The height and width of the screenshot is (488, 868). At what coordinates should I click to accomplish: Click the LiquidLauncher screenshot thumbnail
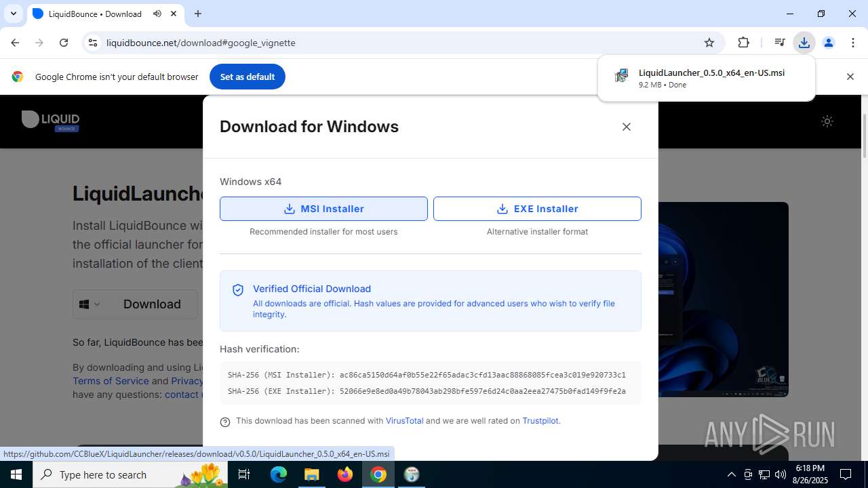(723, 300)
